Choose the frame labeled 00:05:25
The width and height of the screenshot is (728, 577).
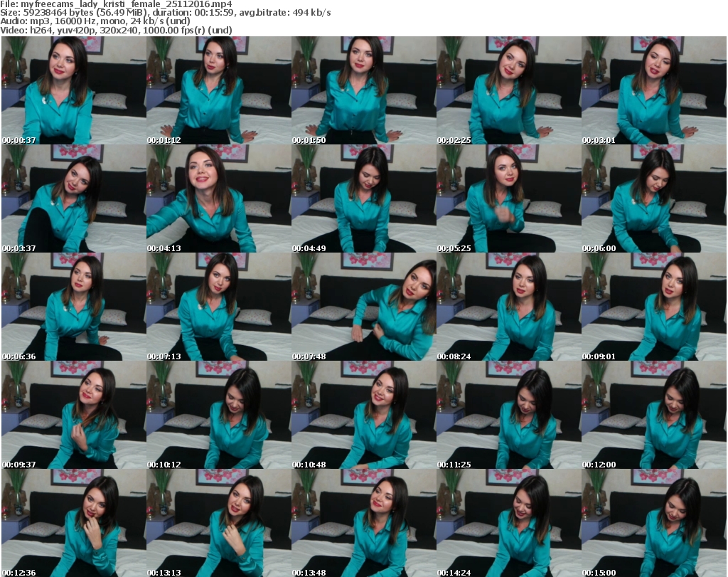(508, 198)
